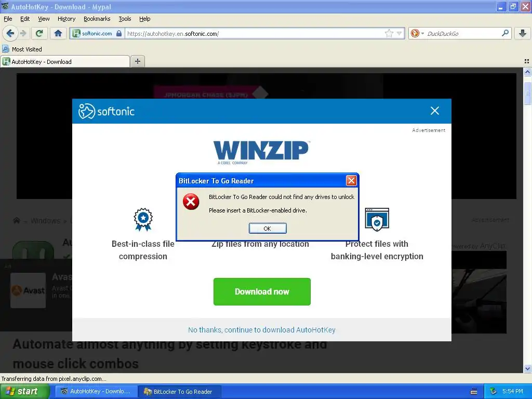
Task: Open the History menu
Action: (66, 19)
